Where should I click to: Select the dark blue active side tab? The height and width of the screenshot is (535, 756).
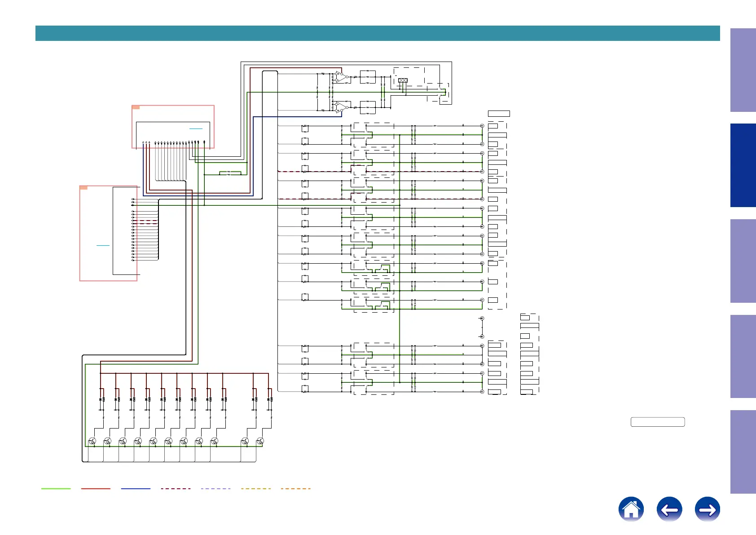743,165
